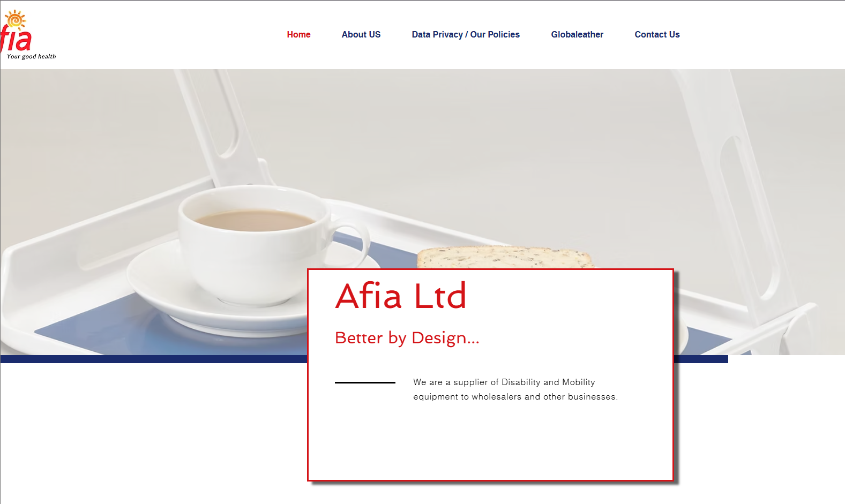
Task: Click the 'Afia Ltd' heading
Action: pyautogui.click(x=401, y=296)
